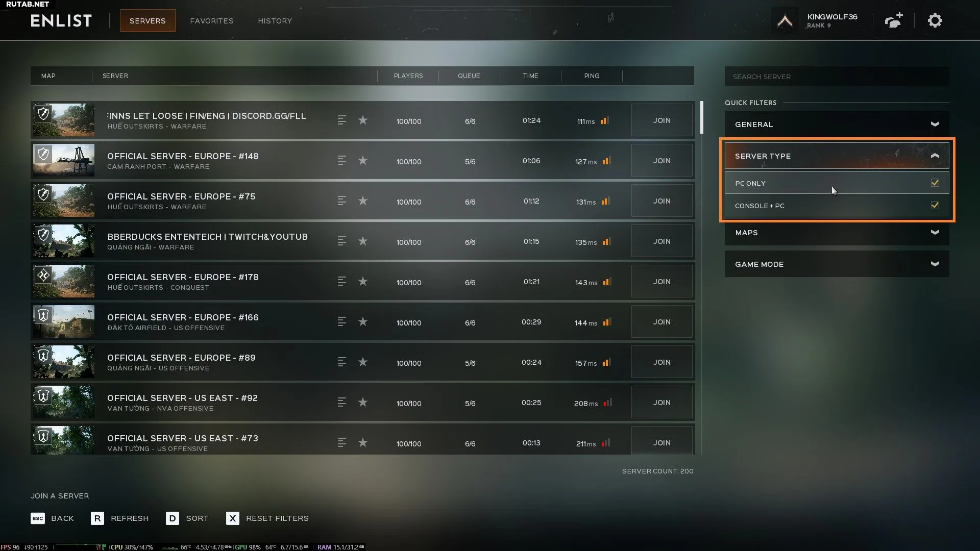This screenshot has width=980, height=551.
Task: Expand the General quick filter
Action: pyautogui.click(x=837, y=124)
